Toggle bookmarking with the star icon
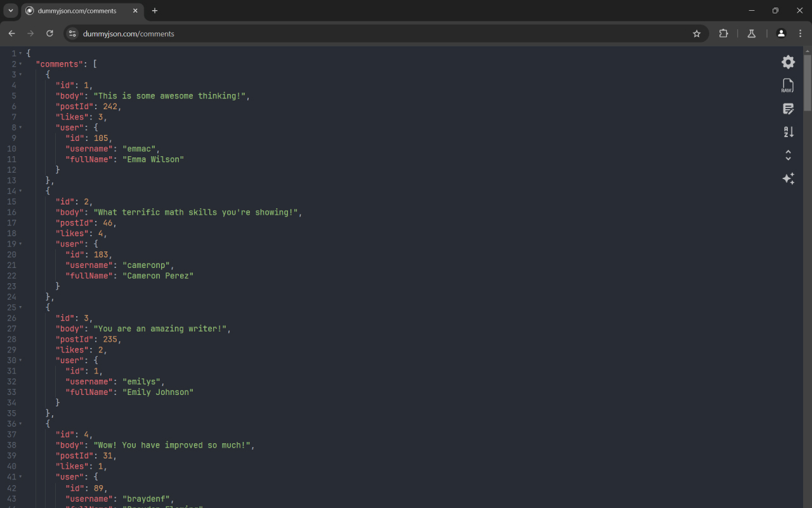The height and width of the screenshot is (508, 812). [x=697, y=34]
